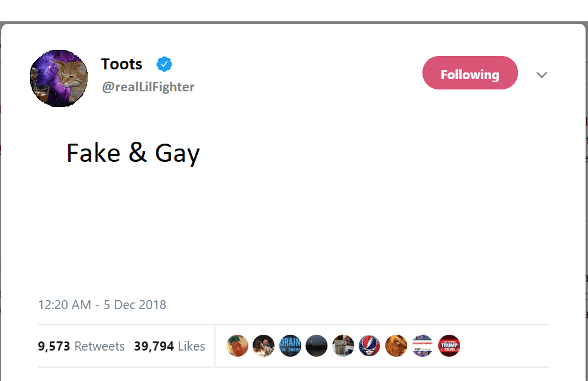View the 39,794 Likes list
The height and width of the screenshot is (381, 588).
pos(170,346)
